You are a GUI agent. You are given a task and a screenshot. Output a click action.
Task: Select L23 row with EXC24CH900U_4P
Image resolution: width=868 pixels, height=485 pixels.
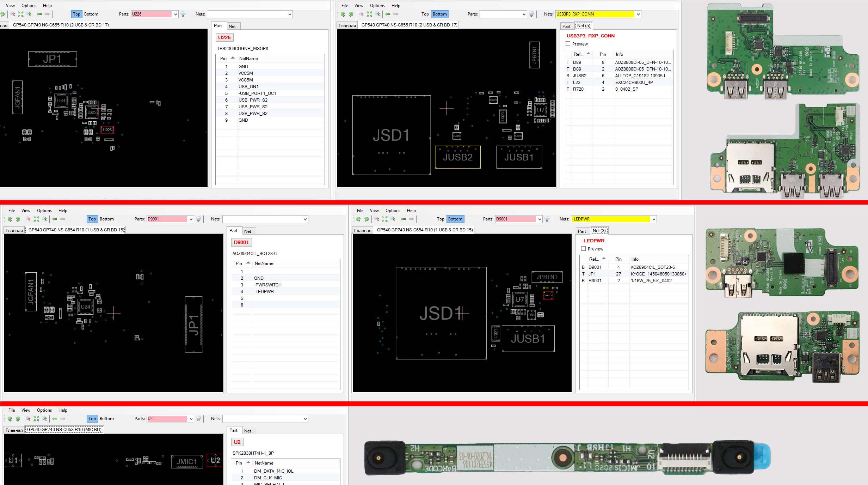tap(618, 83)
